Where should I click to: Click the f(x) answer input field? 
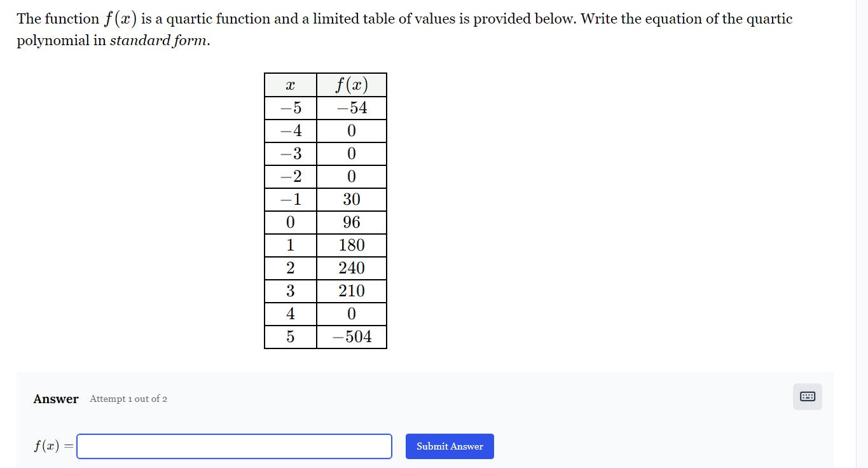click(x=234, y=446)
